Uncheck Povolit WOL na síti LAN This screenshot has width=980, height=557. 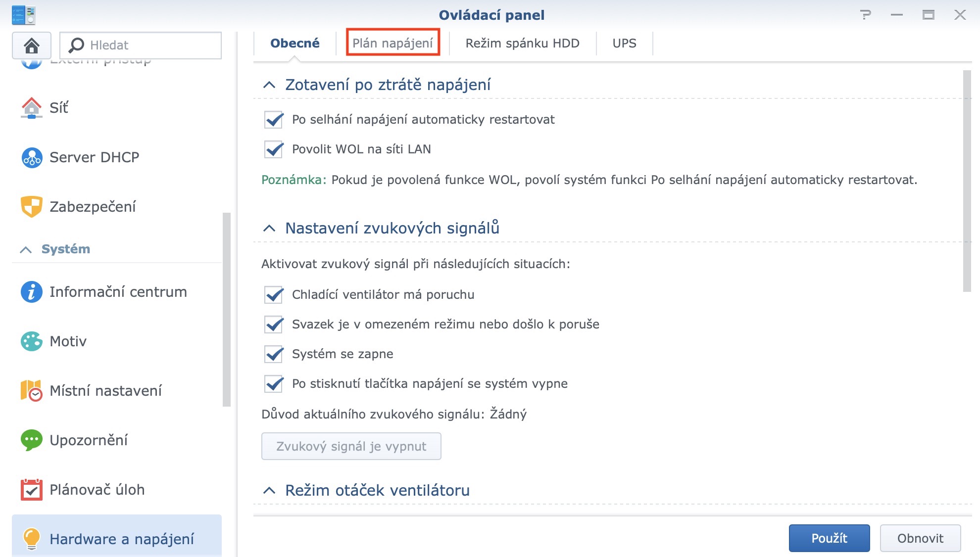pyautogui.click(x=273, y=149)
